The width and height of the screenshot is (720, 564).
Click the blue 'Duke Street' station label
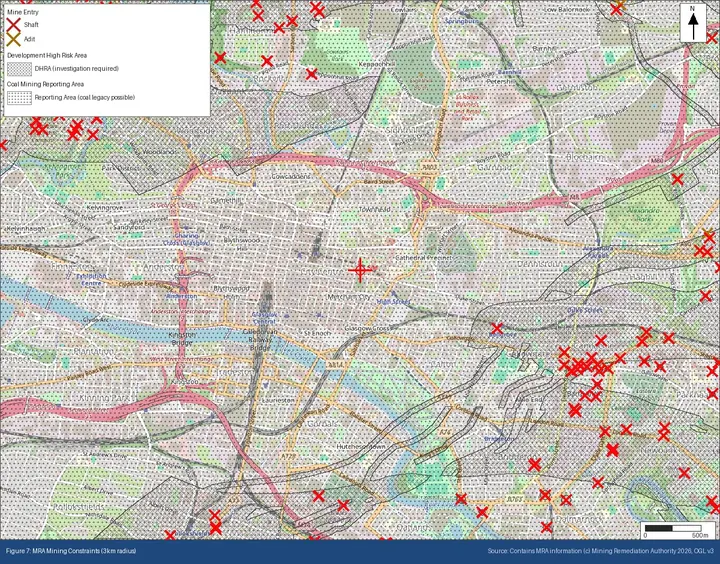click(585, 310)
